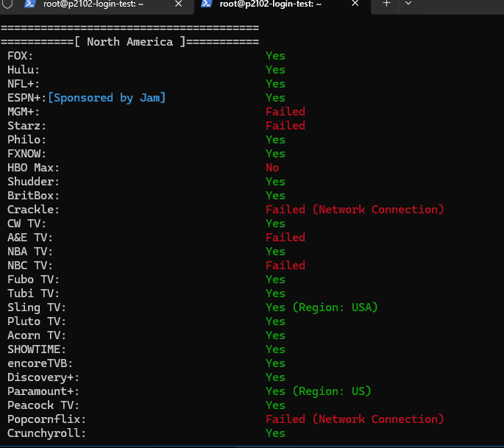This screenshot has width=504, height=448.
Task: Click the 'BritBox:' row label
Action: coord(33,196)
